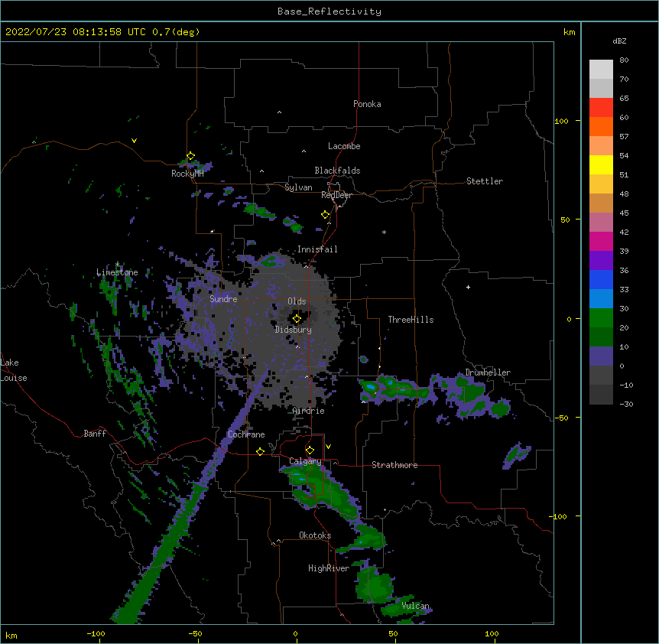659x644 pixels.
Task: Click the yellow diamond marker south of RedDeer
Action: tap(326, 215)
